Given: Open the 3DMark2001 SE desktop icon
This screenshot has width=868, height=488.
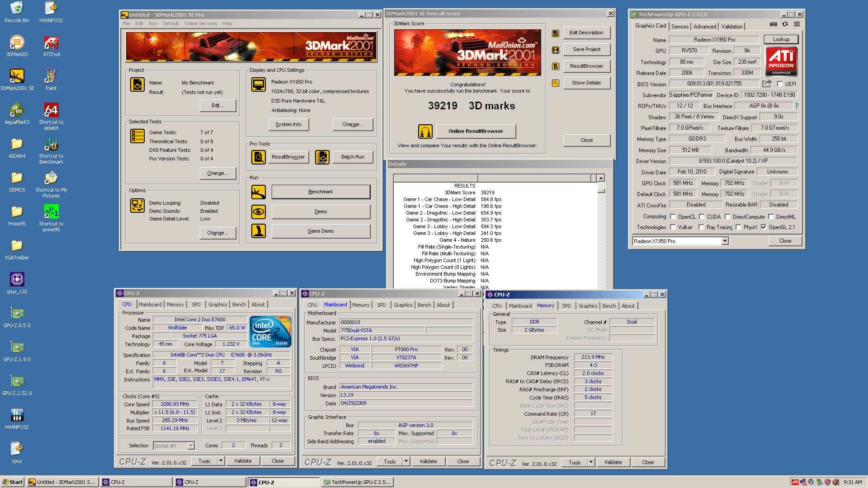Looking at the screenshot, I should [x=17, y=80].
